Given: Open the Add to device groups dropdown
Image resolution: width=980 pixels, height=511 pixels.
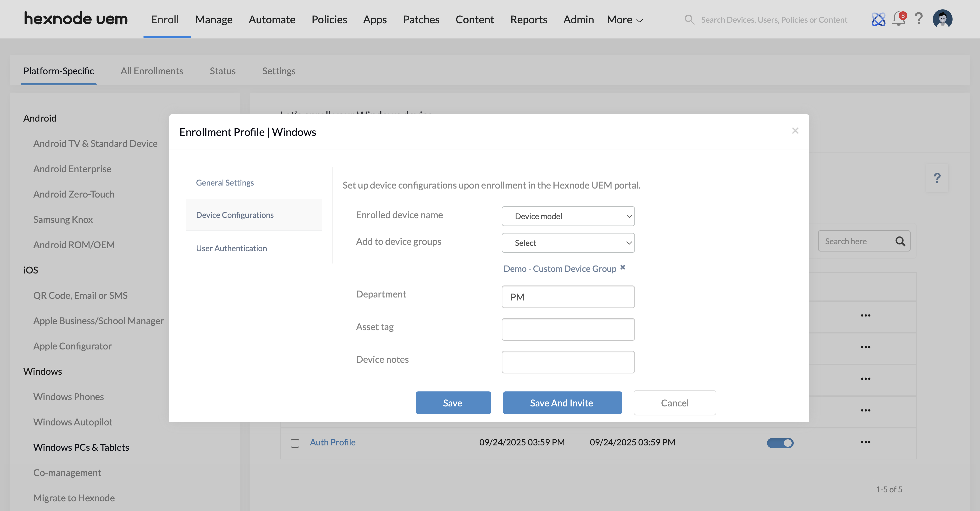Looking at the screenshot, I should click(568, 243).
